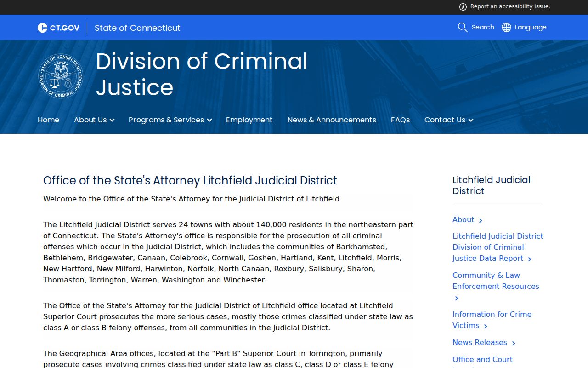Screen dimensions: 588x368
Task: Expand the Programs & Services chevron
Action: (209, 120)
